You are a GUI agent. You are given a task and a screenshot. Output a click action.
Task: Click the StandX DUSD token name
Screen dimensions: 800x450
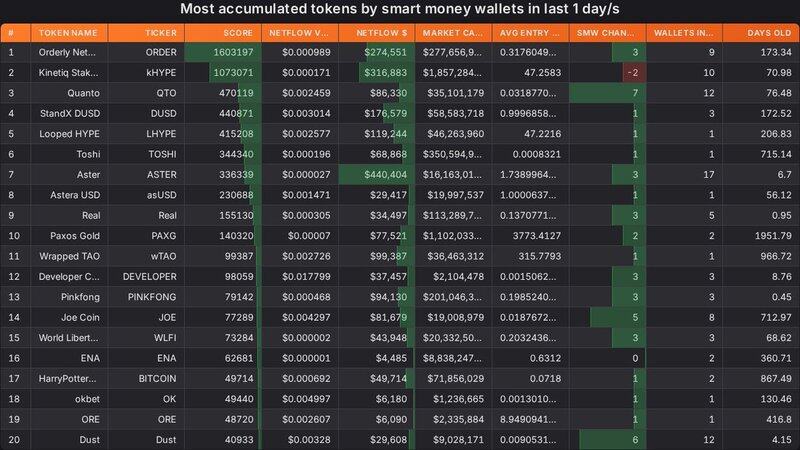[x=70, y=113]
